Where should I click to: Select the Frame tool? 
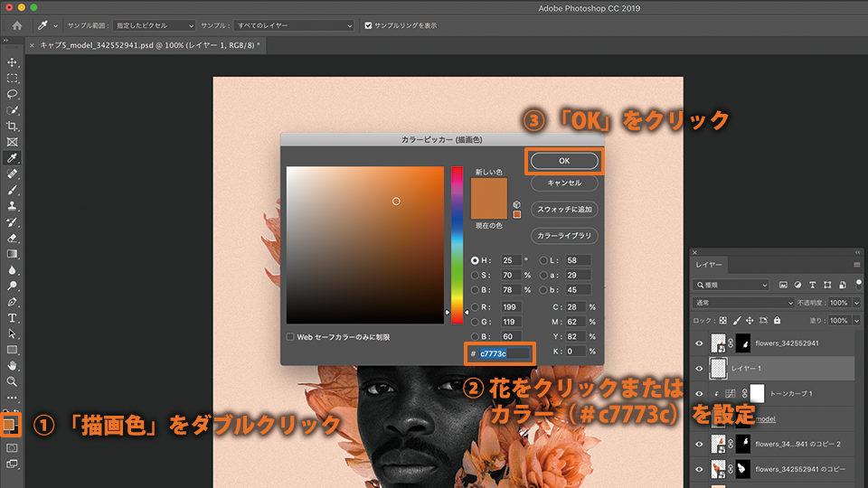click(12, 142)
